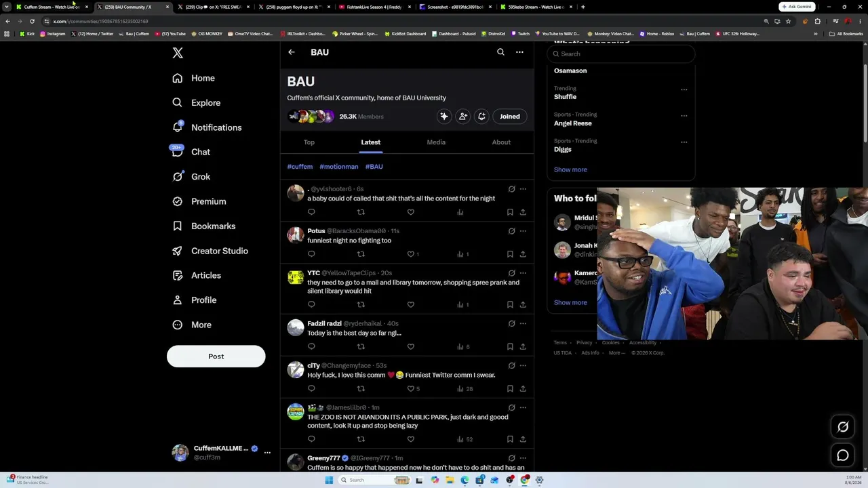Open options for the Angel Reese trend
868x488 pixels.
684,116
